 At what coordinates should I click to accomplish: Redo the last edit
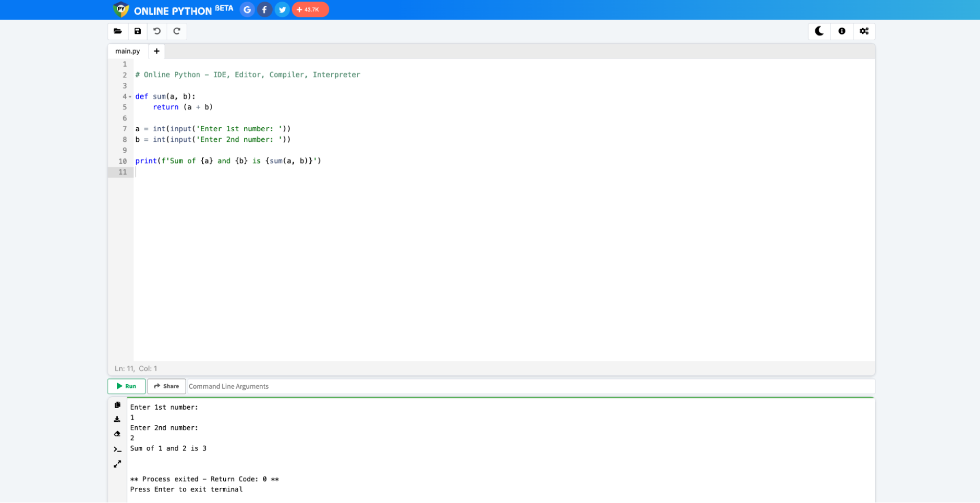(x=177, y=31)
